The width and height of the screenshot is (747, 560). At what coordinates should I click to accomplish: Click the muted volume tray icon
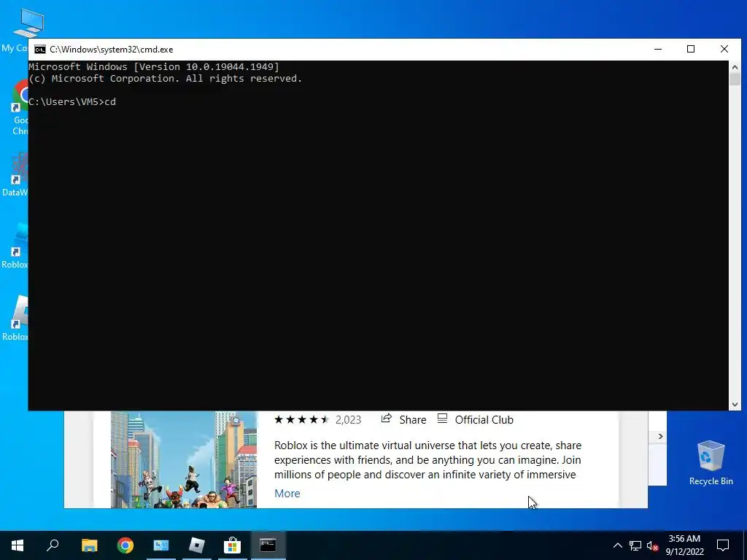[653, 545]
